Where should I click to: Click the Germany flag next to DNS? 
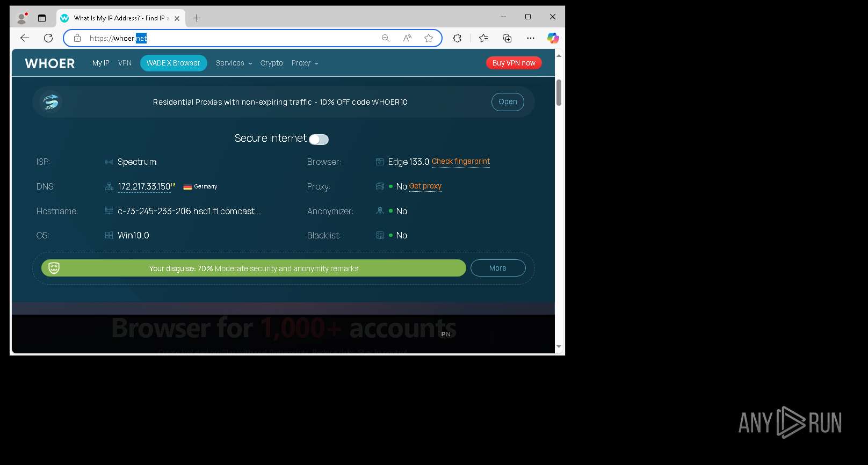tap(187, 187)
